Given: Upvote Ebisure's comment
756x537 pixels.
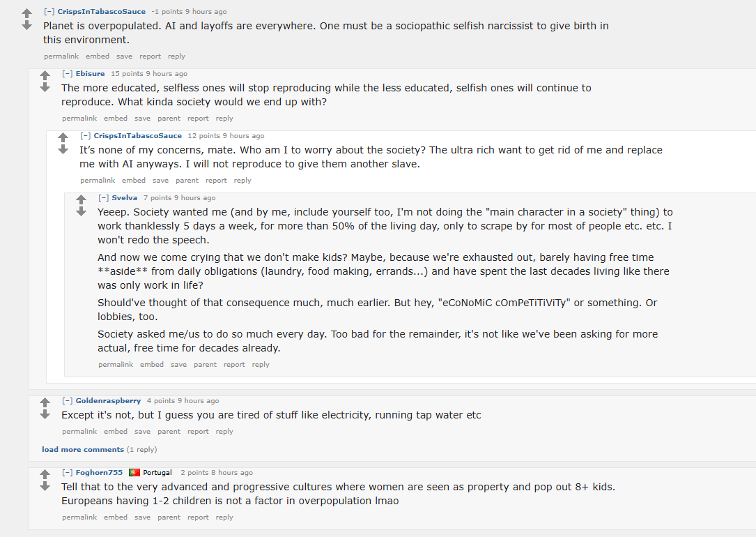Looking at the screenshot, I should click(45, 76).
